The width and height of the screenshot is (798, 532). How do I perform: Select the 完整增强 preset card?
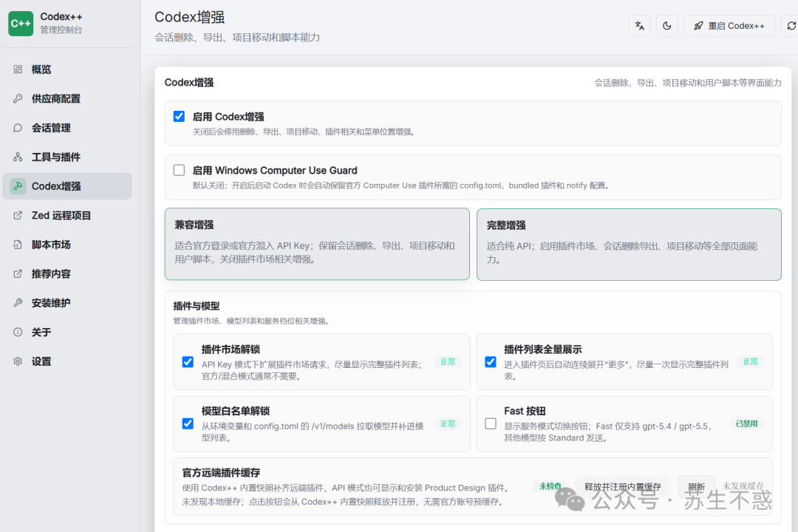(x=629, y=245)
